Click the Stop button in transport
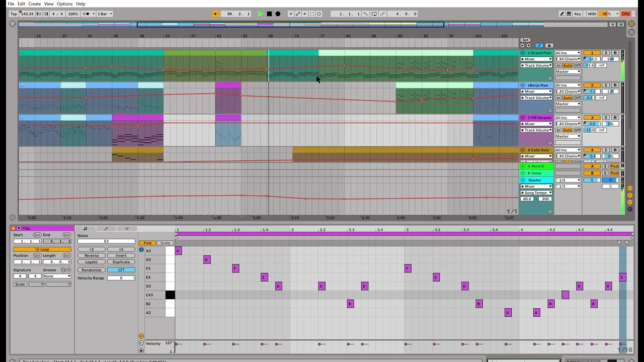 pyautogui.click(x=269, y=14)
